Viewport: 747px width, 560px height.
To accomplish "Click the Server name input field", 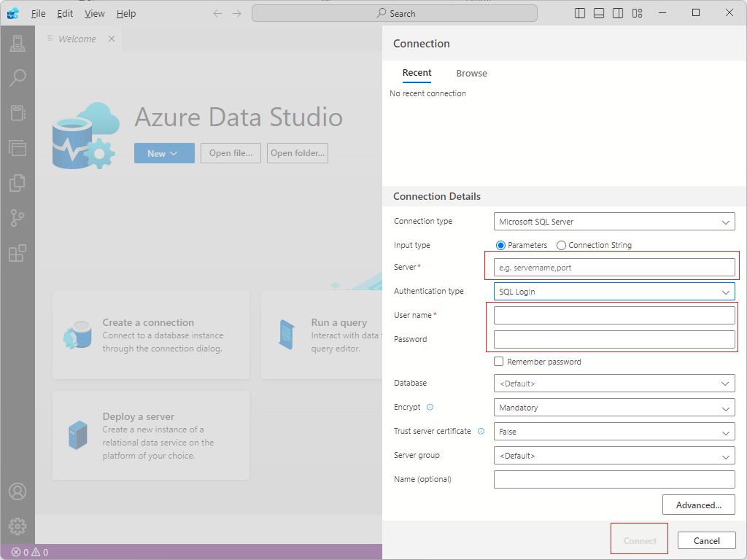I will point(614,268).
